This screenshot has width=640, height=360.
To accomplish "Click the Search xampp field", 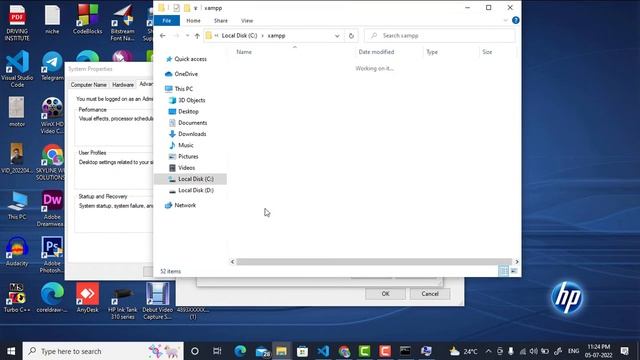I will coord(439,36).
